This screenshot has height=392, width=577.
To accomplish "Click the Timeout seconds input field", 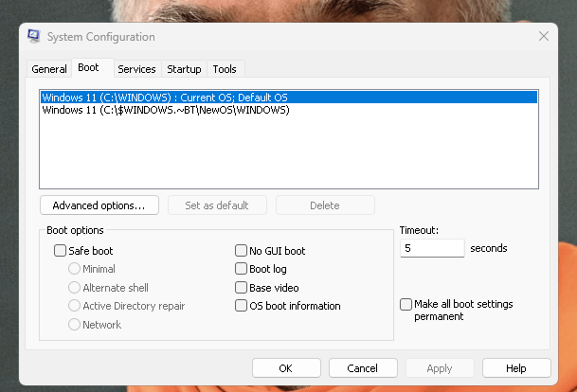I will (432, 248).
